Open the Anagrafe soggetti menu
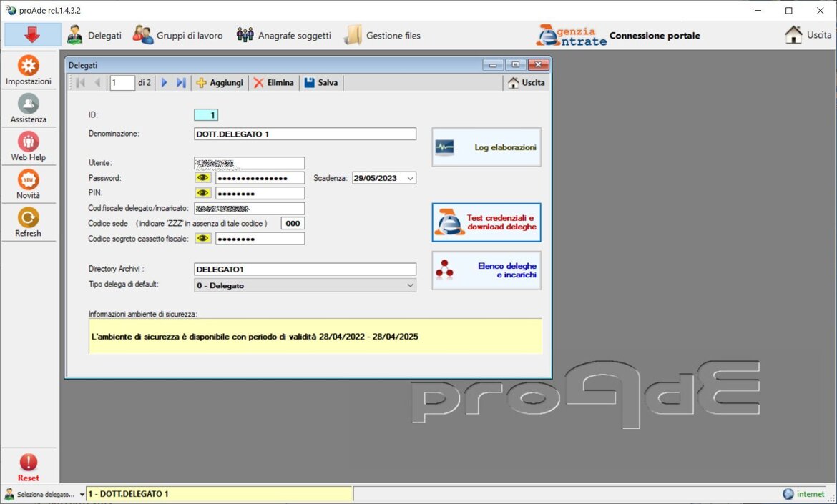The image size is (837, 504). pyautogui.click(x=284, y=35)
